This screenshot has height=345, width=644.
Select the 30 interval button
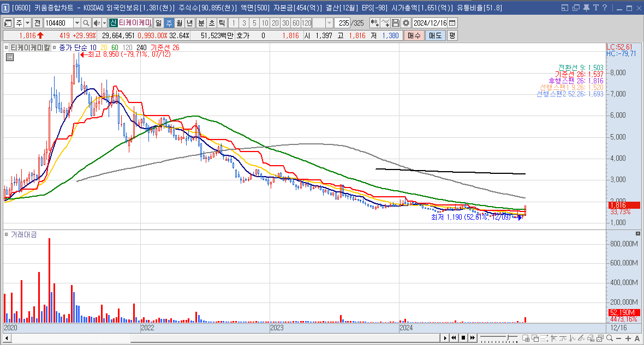click(x=285, y=23)
